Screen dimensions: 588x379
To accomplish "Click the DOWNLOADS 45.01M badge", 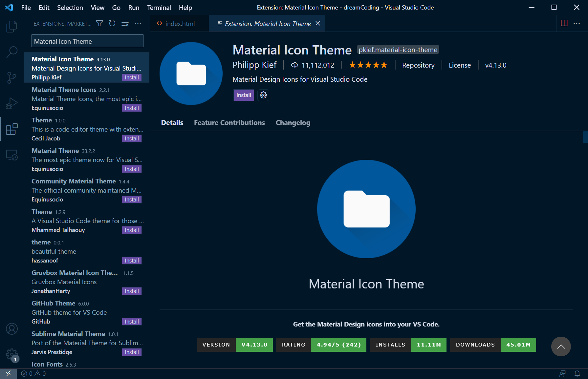I will (493, 345).
